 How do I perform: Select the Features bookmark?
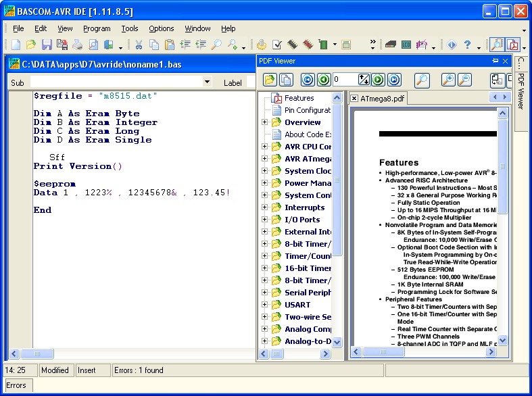tap(299, 98)
